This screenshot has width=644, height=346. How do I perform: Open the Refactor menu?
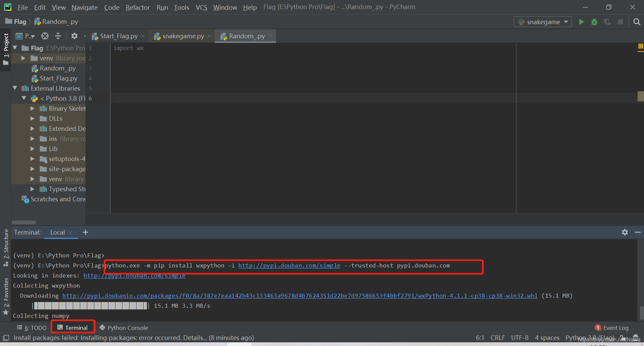[x=138, y=7]
